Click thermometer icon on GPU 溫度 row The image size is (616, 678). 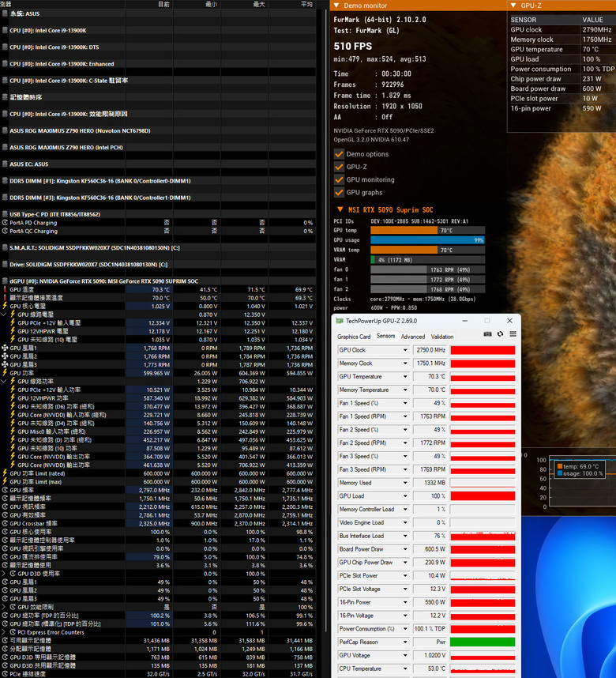(x=5, y=289)
